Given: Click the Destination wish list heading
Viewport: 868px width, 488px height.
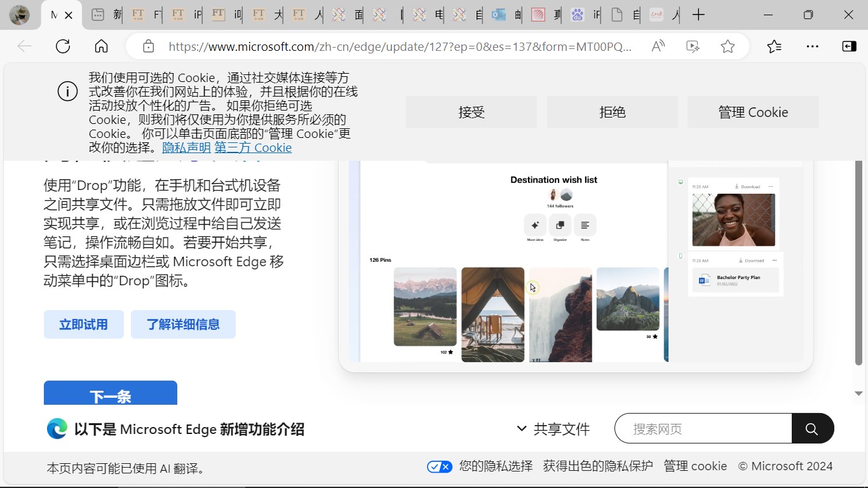Looking at the screenshot, I should click(x=554, y=180).
